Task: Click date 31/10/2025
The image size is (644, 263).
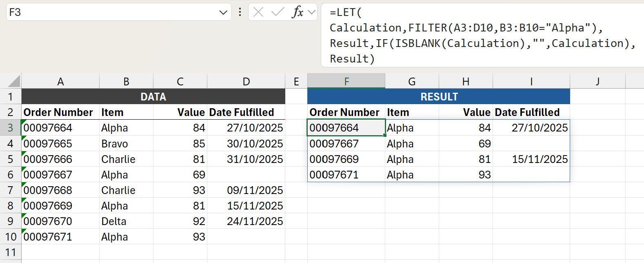Action: pos(246,159)
